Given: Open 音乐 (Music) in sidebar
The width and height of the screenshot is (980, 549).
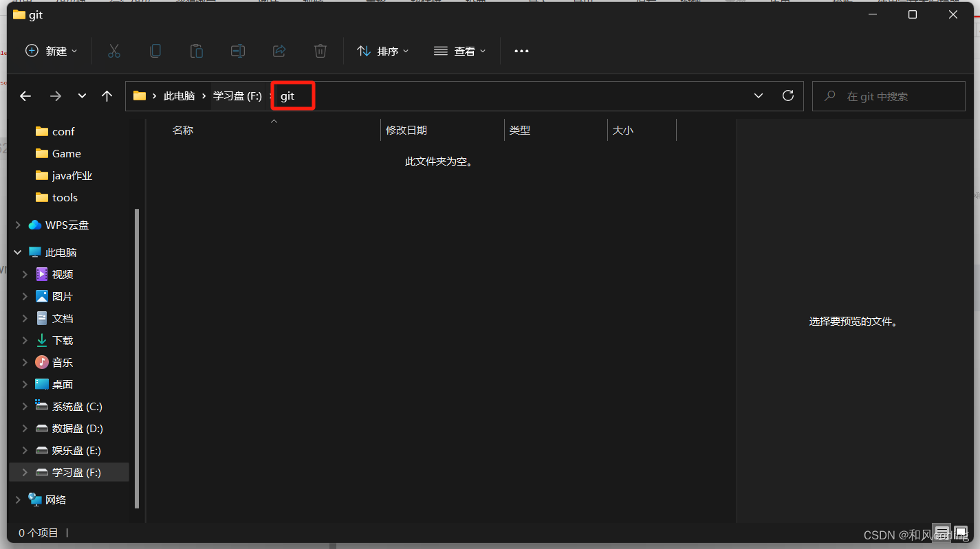Looking at the screenshot, I should [63, 362].
